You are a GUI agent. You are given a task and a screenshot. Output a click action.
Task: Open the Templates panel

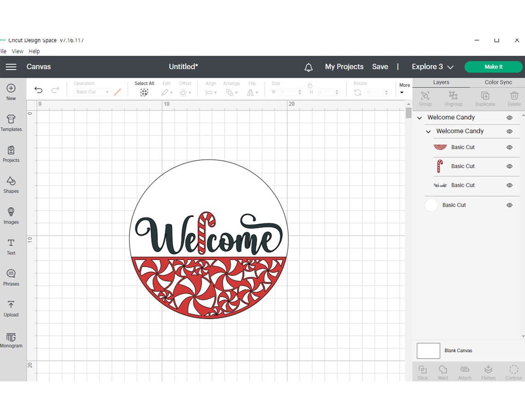click(x=11, y=122)
